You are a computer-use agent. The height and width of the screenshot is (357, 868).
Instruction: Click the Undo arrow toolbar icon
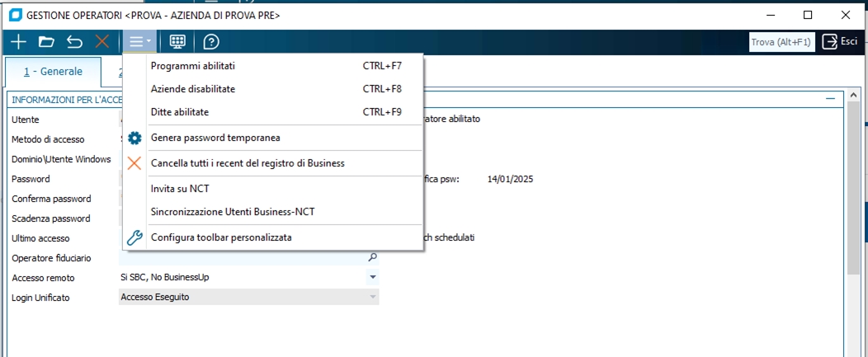click(74, 41)
